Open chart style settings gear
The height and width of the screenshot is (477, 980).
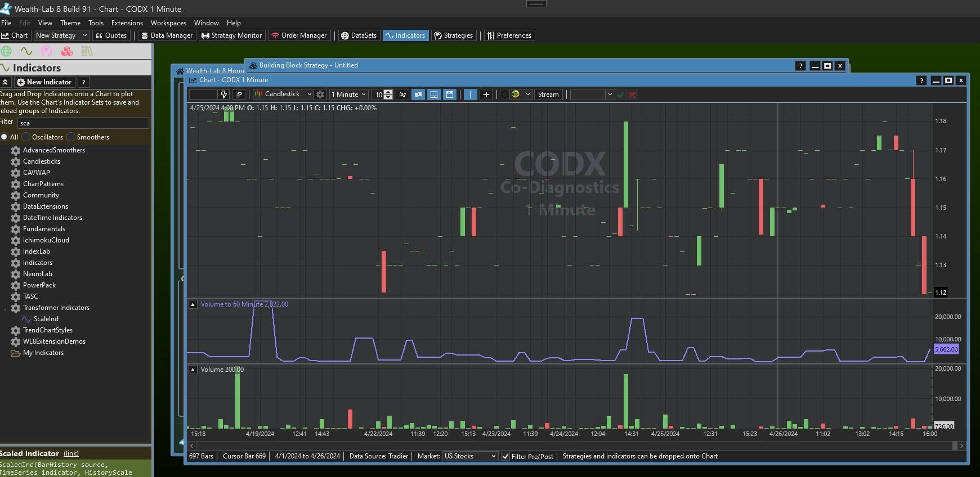click(x=320, y=94)
